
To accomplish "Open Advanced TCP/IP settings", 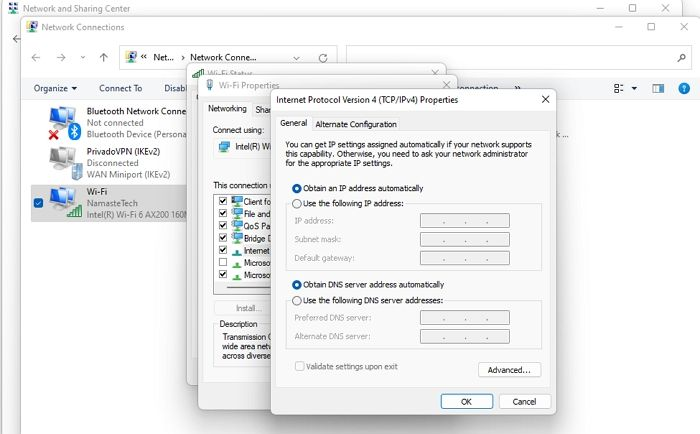I will [x=509, y=370].
